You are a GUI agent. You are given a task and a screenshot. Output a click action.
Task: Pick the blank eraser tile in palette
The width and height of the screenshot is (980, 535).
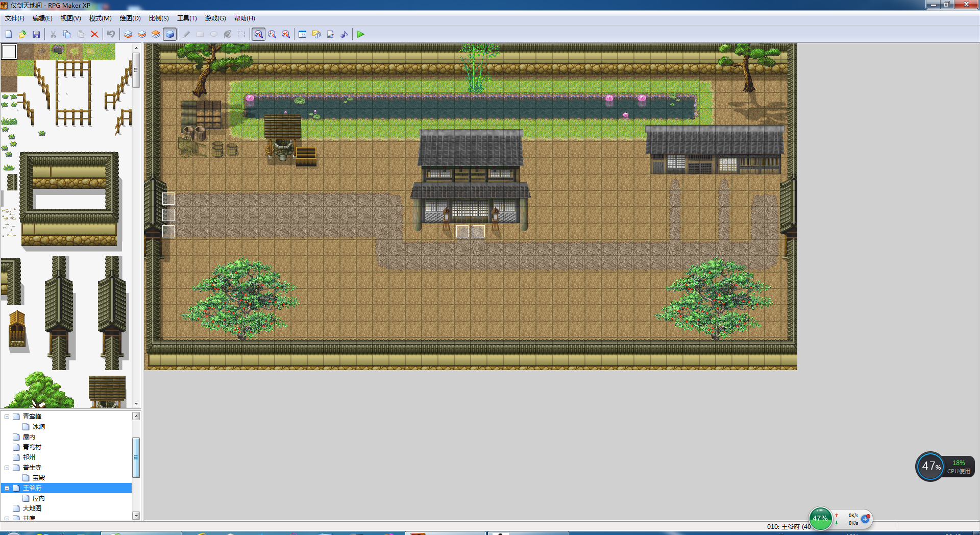click(x=9, y=52)
